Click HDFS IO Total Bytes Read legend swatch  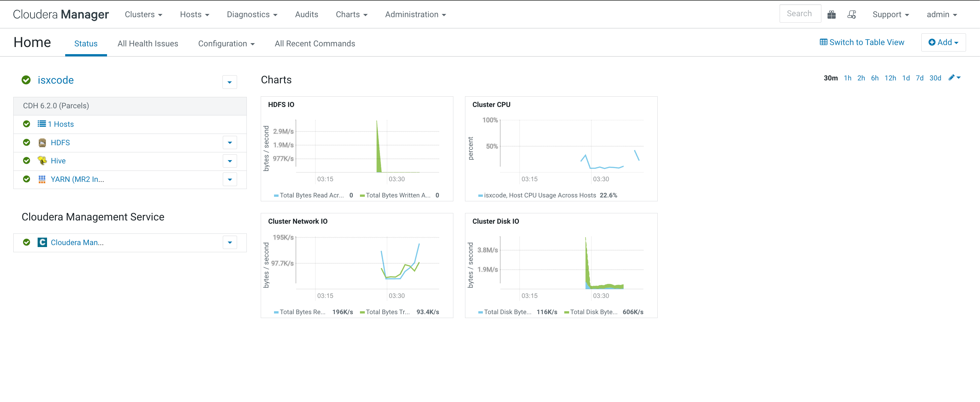pyautogui.click(x=276, y=195)
